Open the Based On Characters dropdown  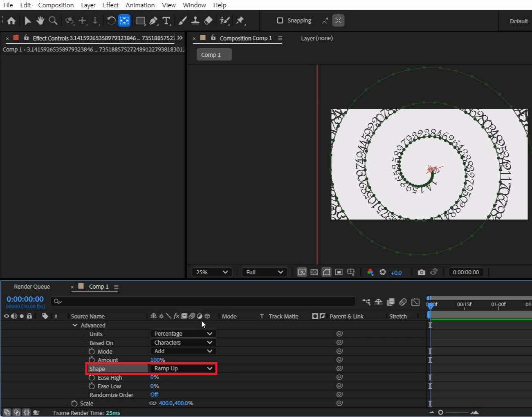click(x=183, y=343)
